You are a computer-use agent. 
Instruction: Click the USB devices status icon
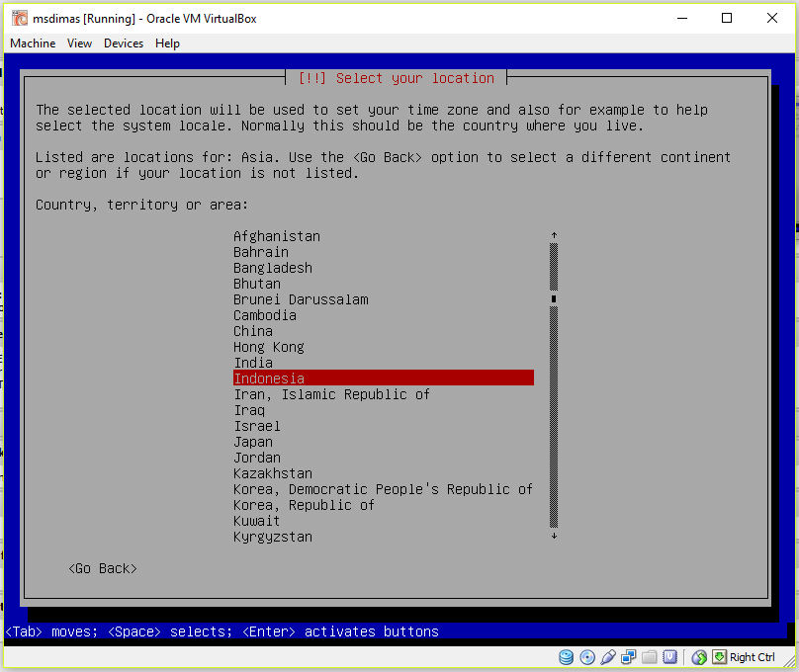click(x=608, y=657)
